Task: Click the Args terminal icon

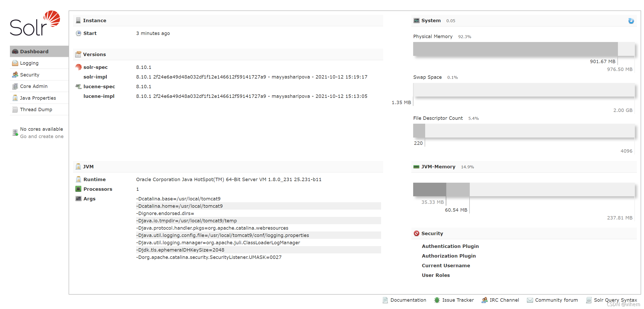Action: click(78, 199)
